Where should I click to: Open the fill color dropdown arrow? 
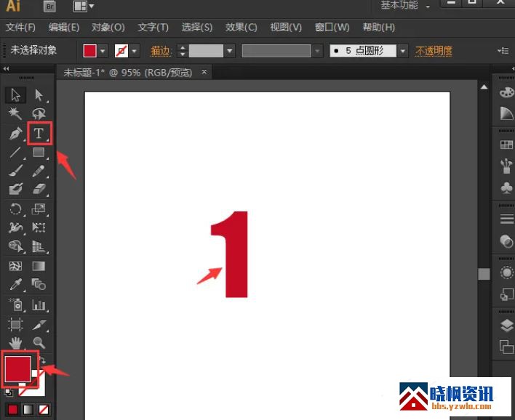click(x=103, y=51)
